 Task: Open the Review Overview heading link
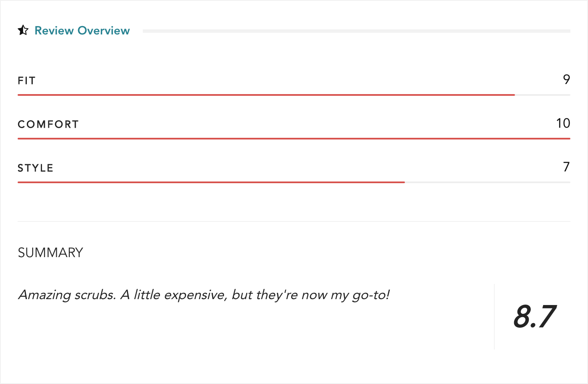[x=82, y=31]
